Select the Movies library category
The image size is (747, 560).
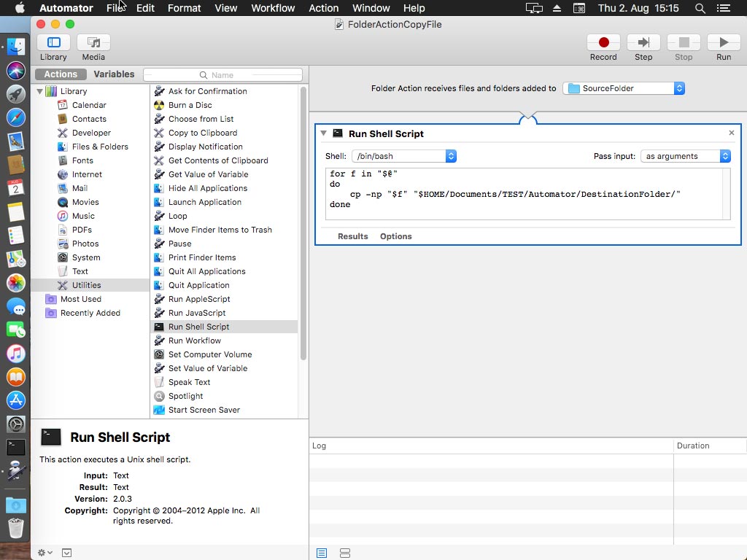click(x=85, y=202)
